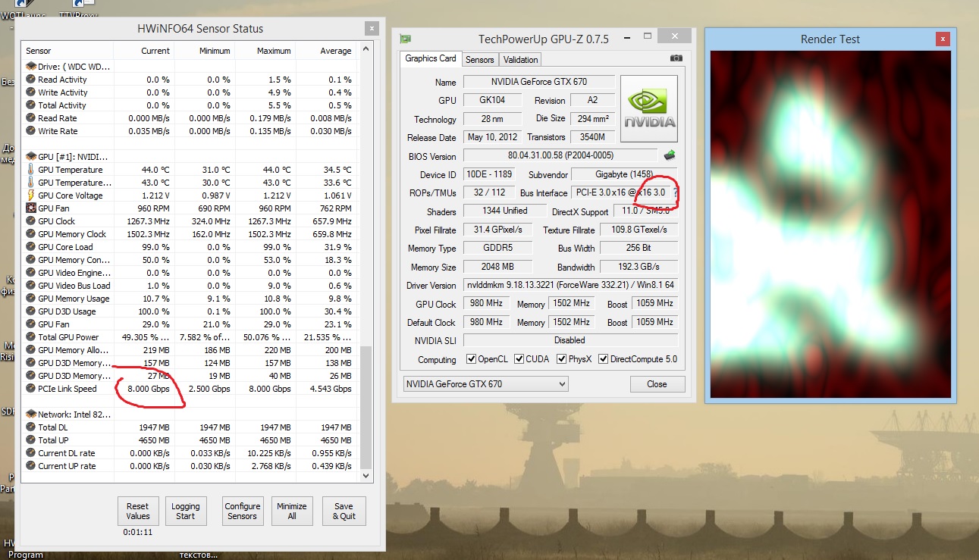Screen dimensions: 979x560
Task: Click the question mark beside Bus Interface
Action: tap(675, 193)
